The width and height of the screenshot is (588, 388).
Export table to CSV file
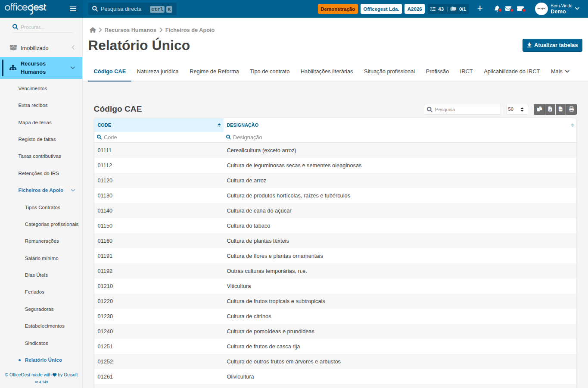click(x=560, y=110)
